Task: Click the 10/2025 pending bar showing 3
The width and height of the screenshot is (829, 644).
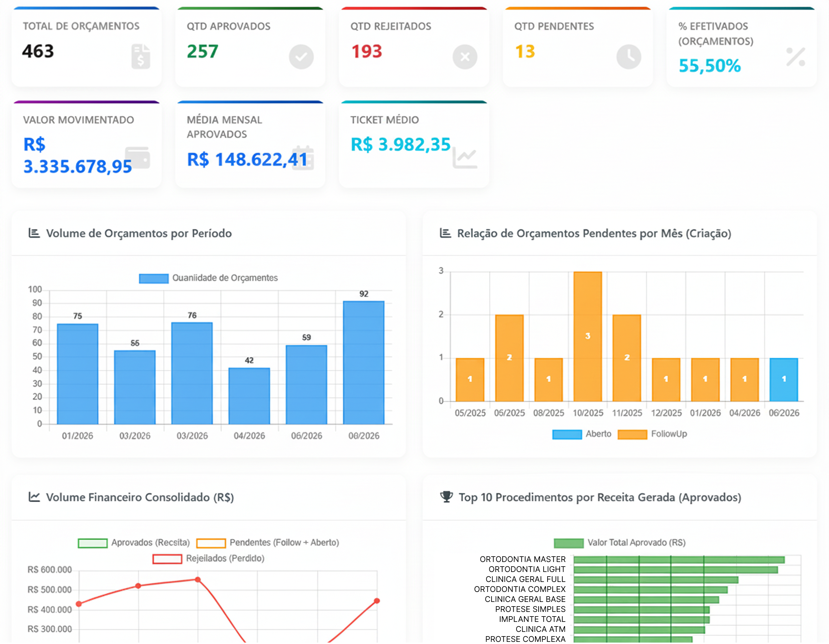Action: (588, 337)
